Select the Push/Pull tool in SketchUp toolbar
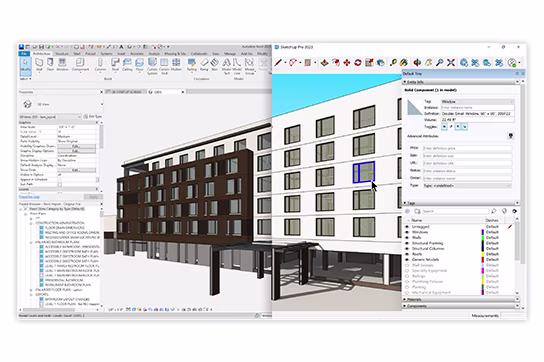Viewport: 544px width, 362px height. [x=324, y=62]
